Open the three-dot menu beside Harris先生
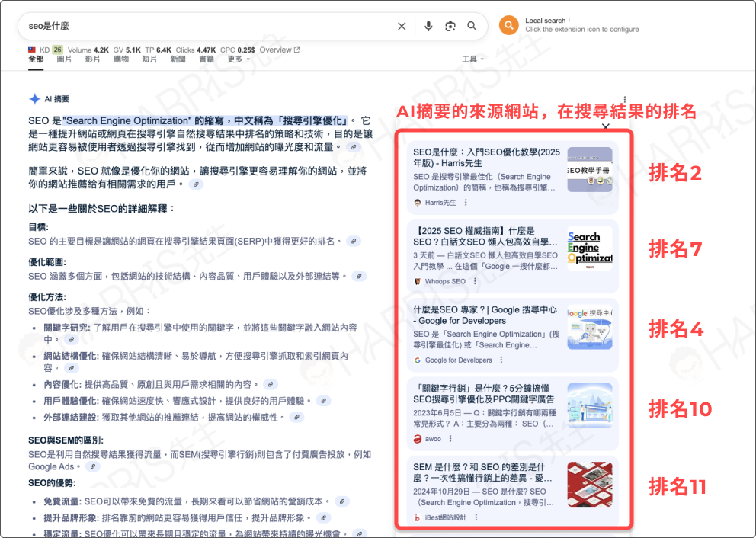 pos(466,203)
